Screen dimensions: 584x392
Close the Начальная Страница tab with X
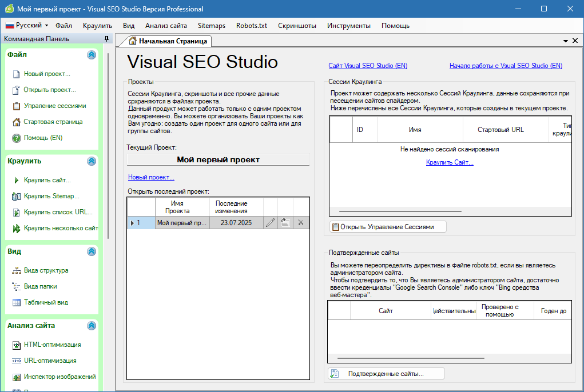point(575,41)
